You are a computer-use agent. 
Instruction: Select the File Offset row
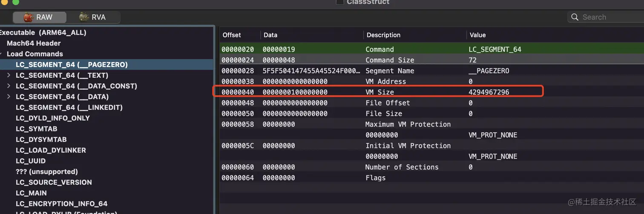coord(432,102)
